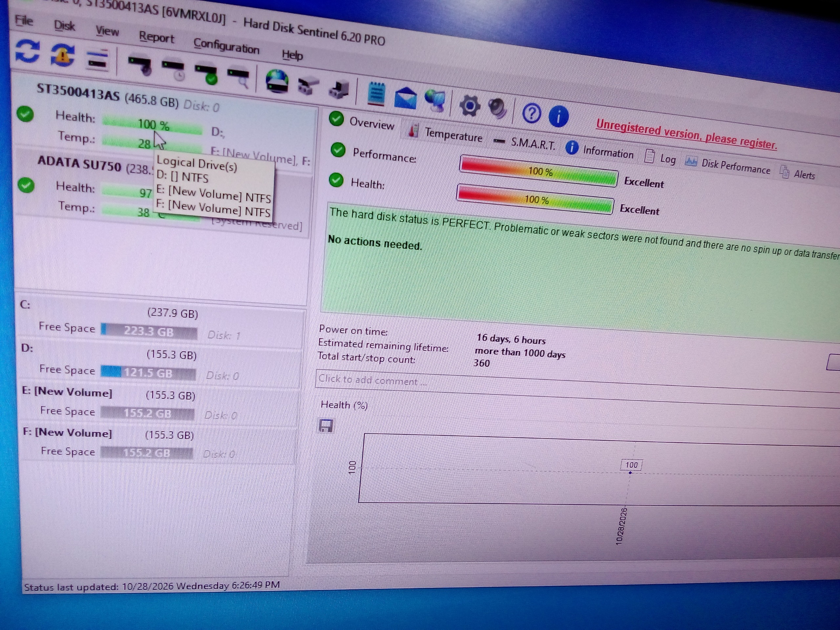Select the C: volume label
Screen dimensions: 840x630
(25, 304)
